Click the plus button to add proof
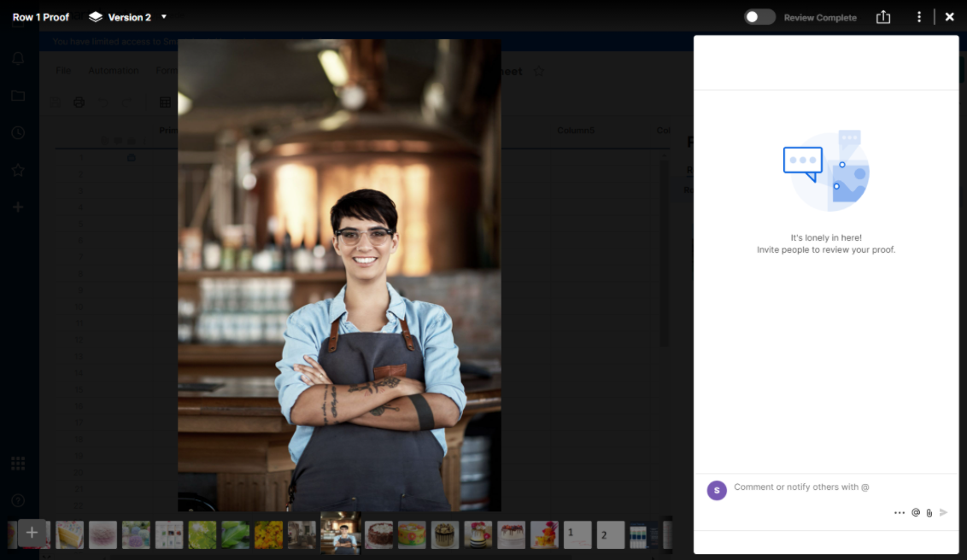 [x=32, y=533]
